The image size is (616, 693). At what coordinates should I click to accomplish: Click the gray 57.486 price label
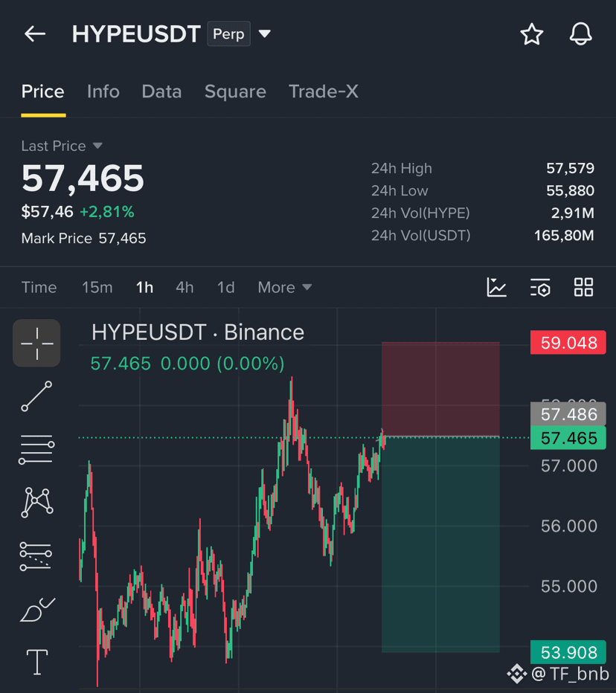coord(568,414)
